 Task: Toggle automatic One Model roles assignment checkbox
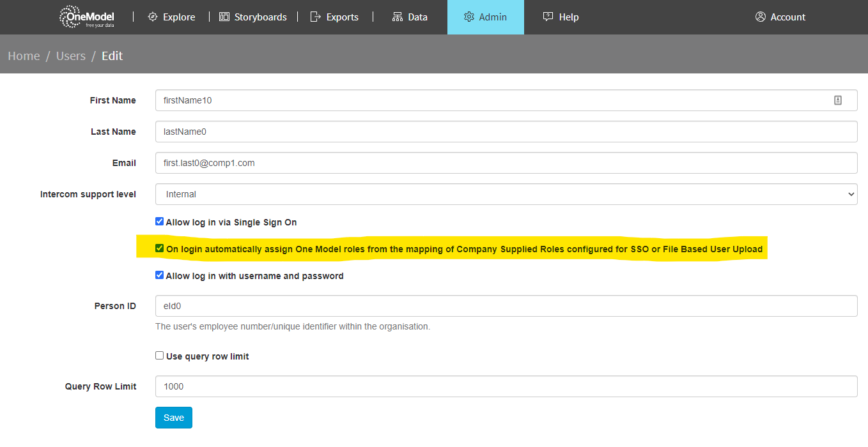pyautogui.click(x=160, y=249)
